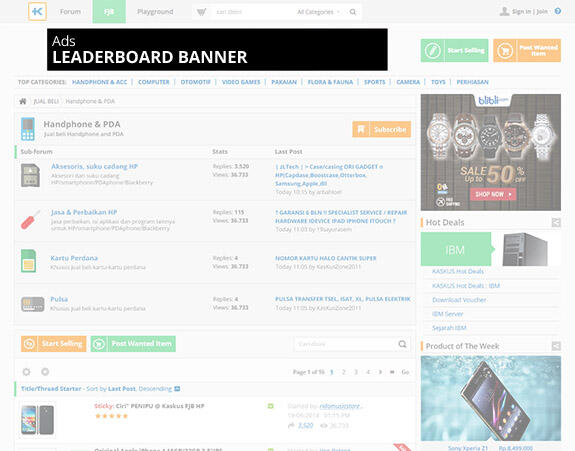Subscribe to Handphone & PDA forum
Viewport: 575px width, 451px height.
[x=381, y=129]
